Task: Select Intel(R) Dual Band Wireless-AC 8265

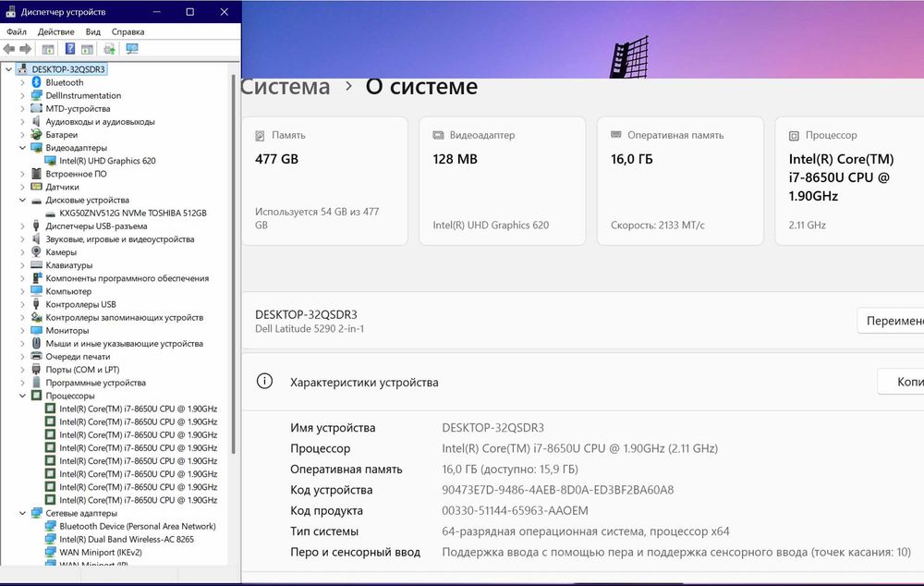Action: (126, 539)
